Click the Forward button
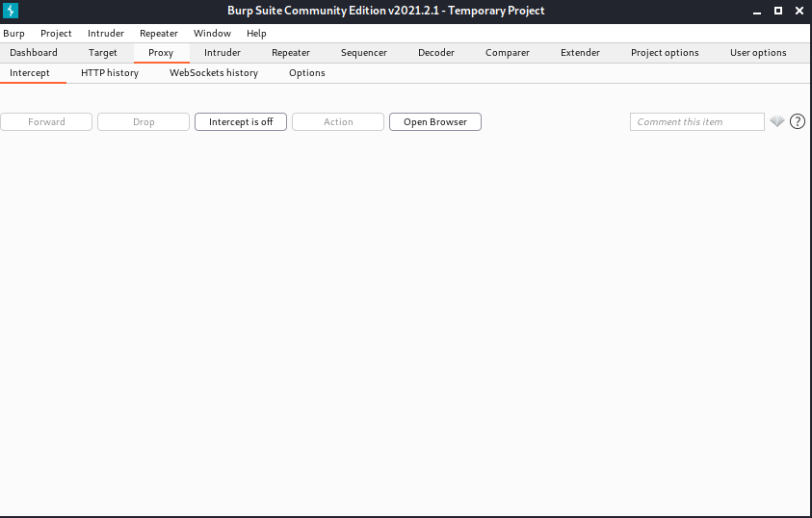Screen dimensions: 812x518 tap(46, 122)
